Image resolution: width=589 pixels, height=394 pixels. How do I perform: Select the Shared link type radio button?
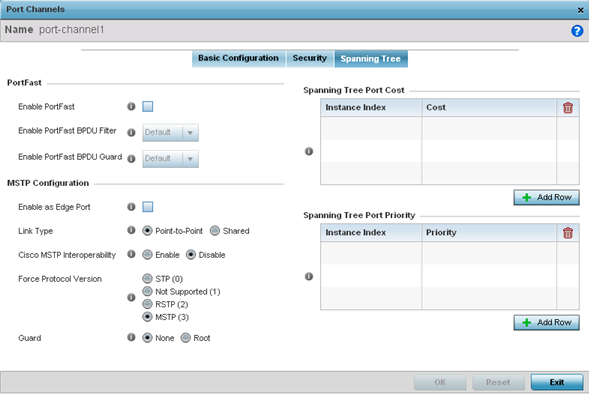click(215, 231)
